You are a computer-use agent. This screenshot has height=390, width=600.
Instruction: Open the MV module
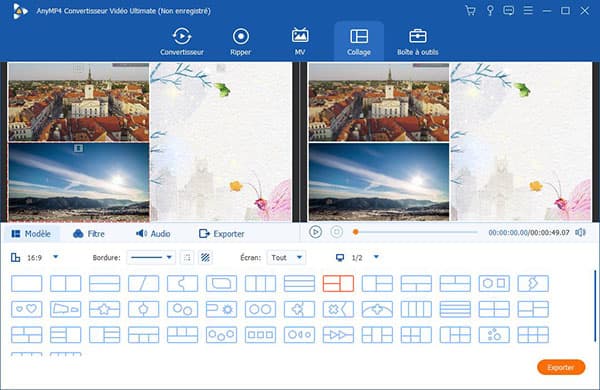tap(300, 41)
